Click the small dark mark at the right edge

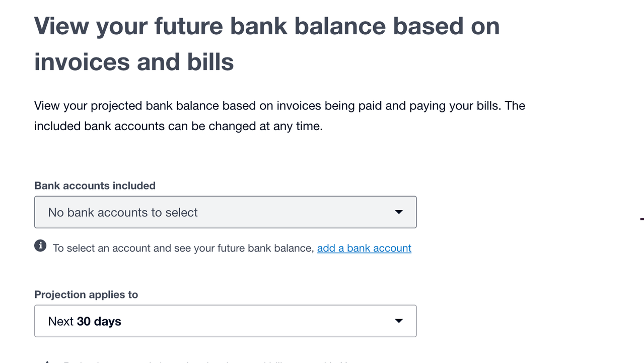coord(641,219)
